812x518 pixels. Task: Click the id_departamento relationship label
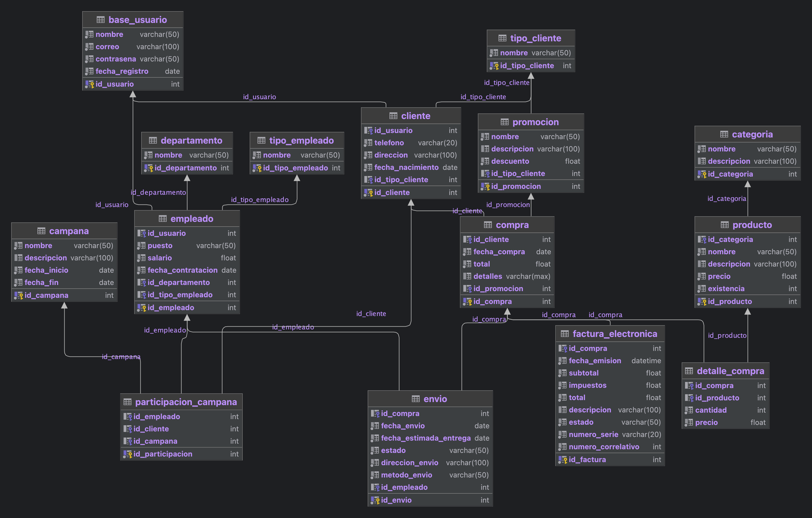coord(158,193)
